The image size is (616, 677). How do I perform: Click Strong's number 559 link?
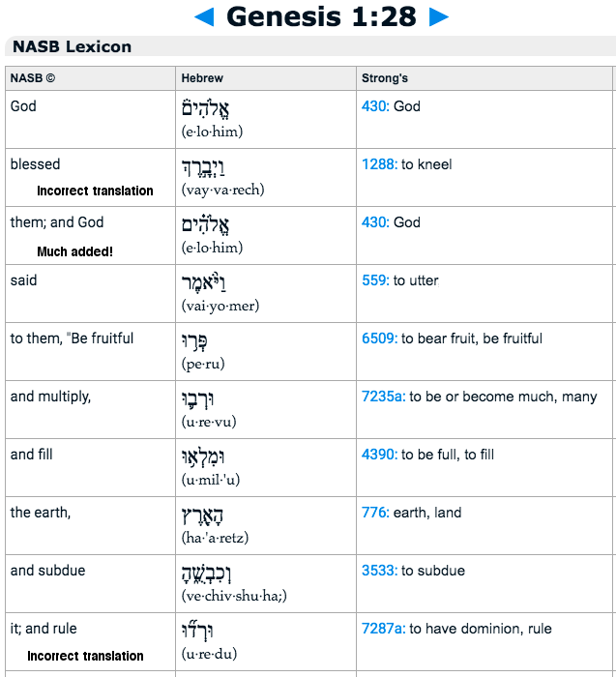point(374,280)
